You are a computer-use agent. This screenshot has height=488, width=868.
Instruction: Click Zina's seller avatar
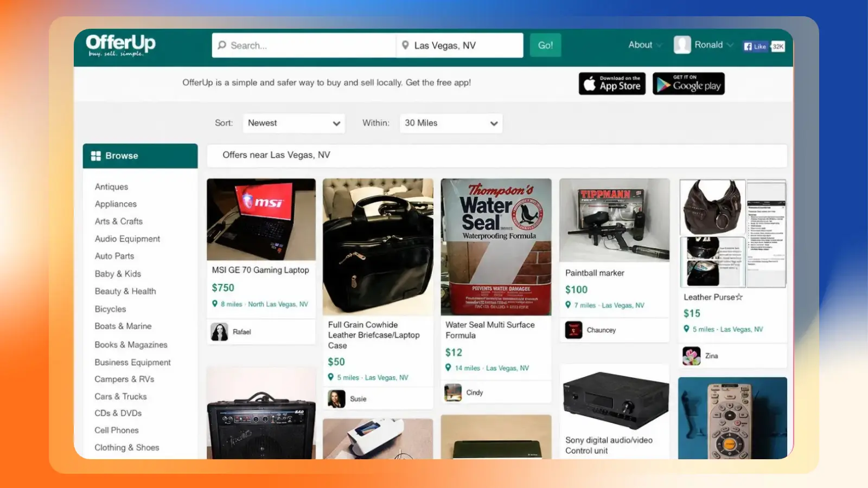[691, 356]
